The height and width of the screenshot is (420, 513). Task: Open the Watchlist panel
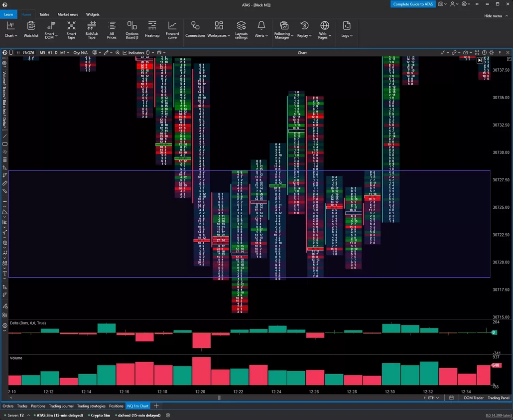click(x=31, y=29)
